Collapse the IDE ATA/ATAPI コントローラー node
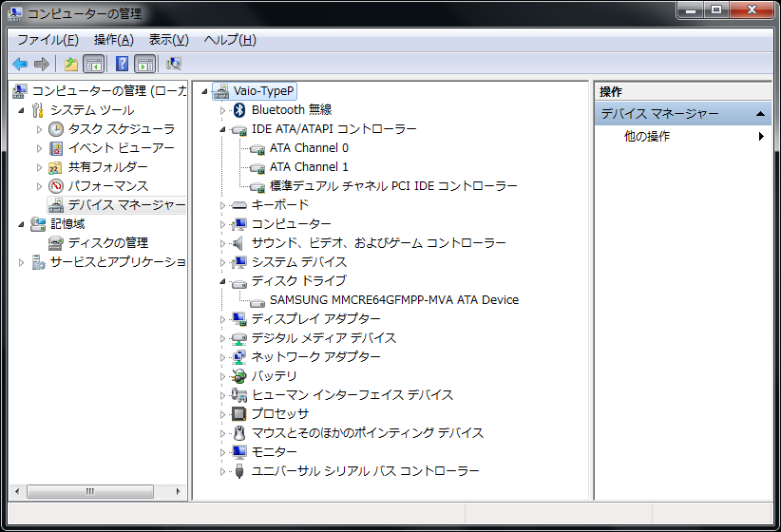The height and width of the screenshot is (532, 781). 223,129
